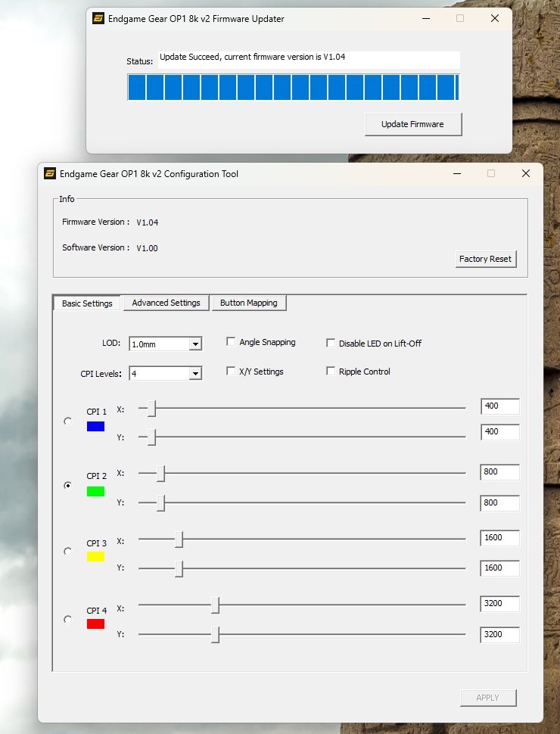The height and width of the screenshot is (734, 560).
Task: Click the CPI 1 Y value field showing 400
Action: coord(500,431)
